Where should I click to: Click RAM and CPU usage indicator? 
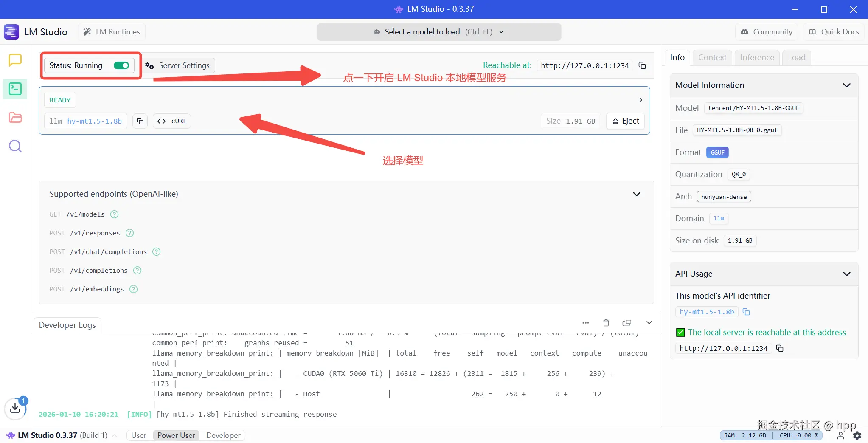[771, 435]
